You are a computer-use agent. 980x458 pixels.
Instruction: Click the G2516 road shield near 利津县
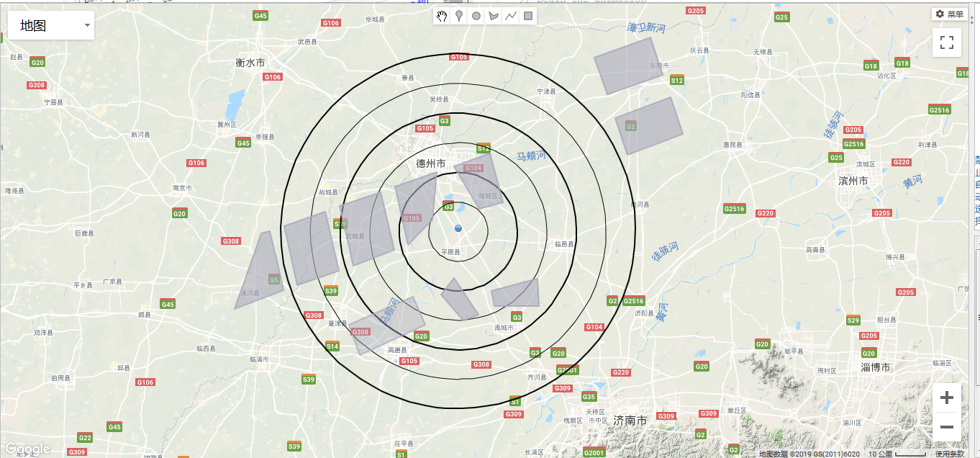coord(940,110)
